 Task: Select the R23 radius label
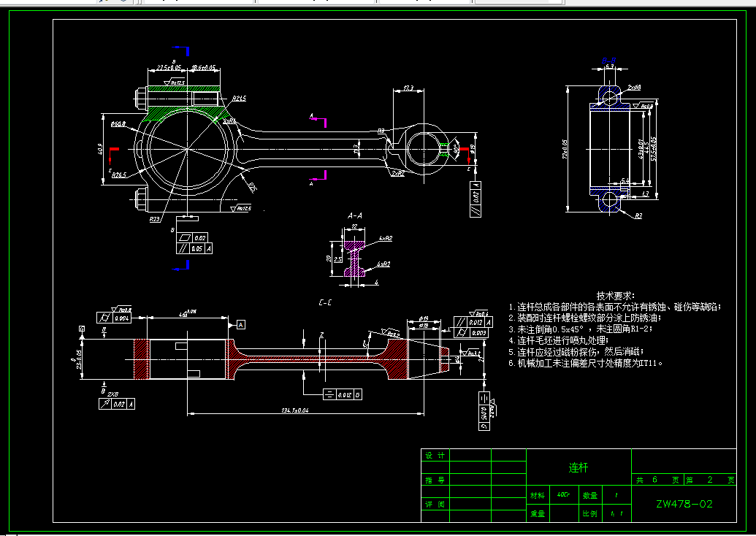pyautogui.click(x=154, y=219)
